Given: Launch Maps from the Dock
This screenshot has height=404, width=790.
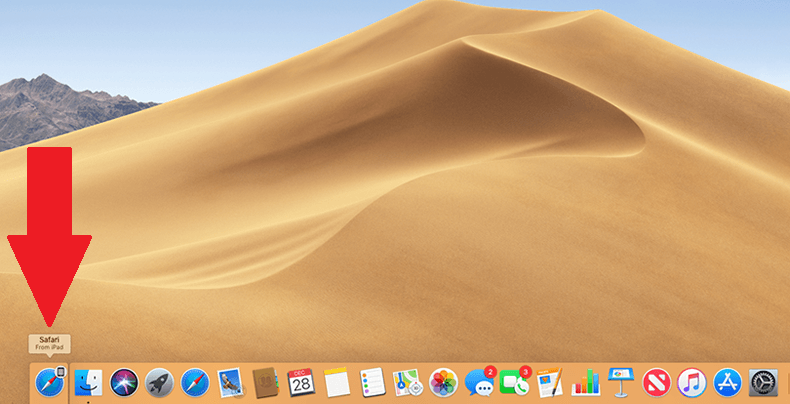Looking at the screenshot, I should 407,383.
